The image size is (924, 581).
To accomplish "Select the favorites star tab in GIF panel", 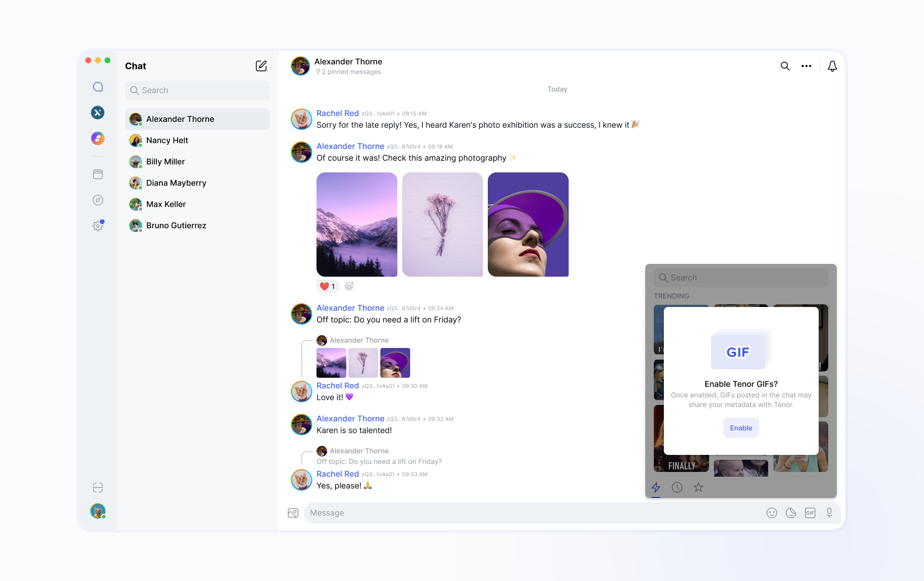I will [698, 487].
